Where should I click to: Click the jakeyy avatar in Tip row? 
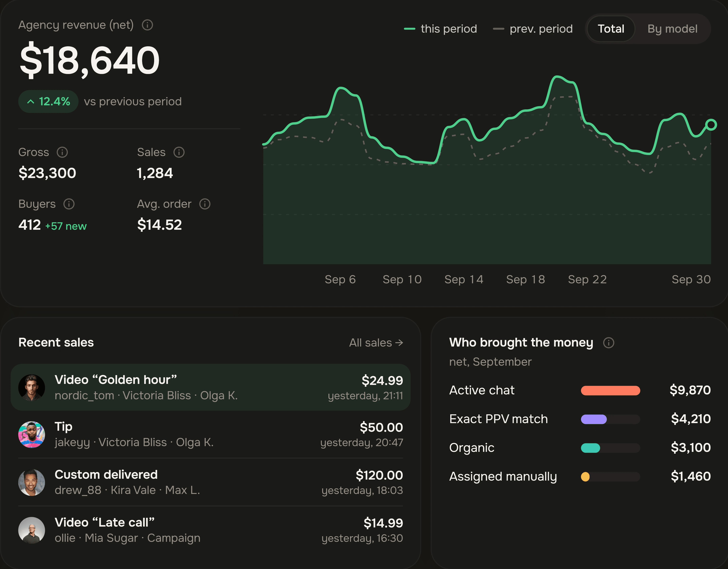coord(32,435)
